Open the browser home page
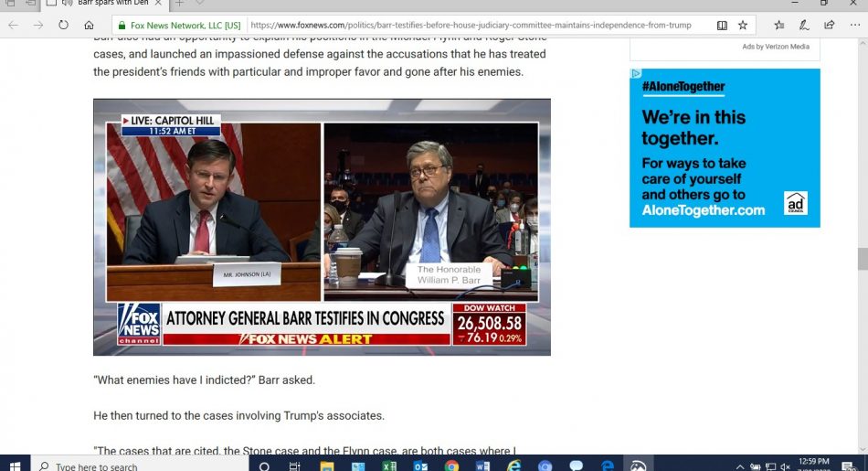Screen dimensions: 868x471 (90, 25)
